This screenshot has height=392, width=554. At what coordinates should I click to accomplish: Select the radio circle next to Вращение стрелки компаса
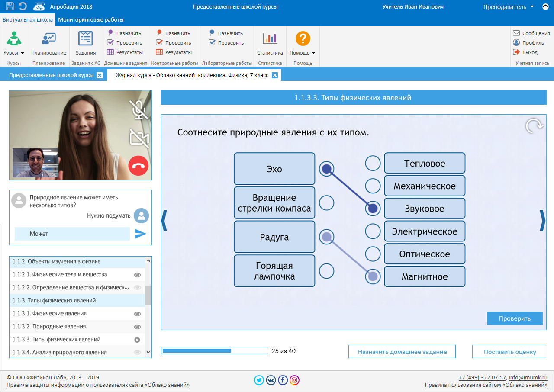click(327, 202)
